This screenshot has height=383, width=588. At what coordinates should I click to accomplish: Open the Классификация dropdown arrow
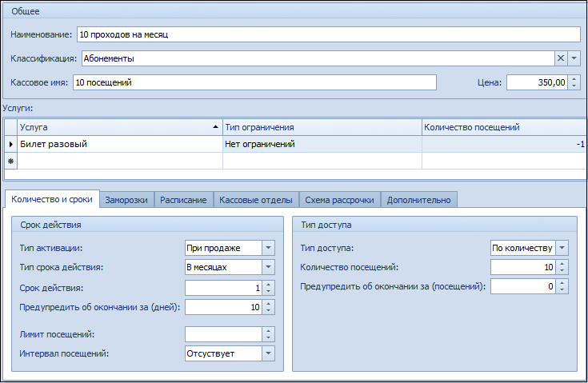574,58
